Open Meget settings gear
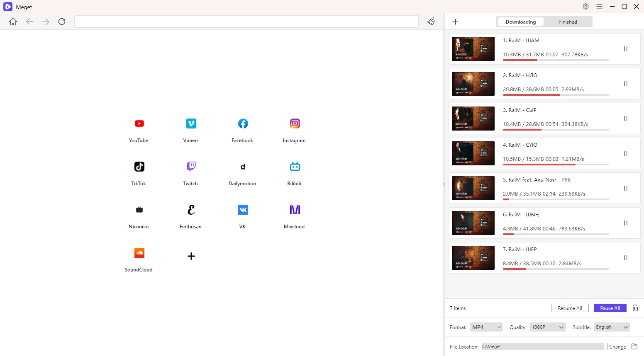Screen dimensions: 644x356 click(585, 7)
